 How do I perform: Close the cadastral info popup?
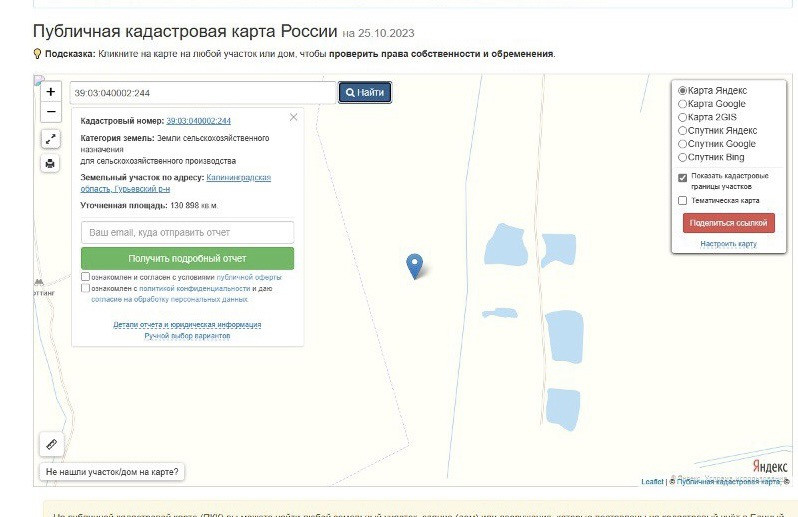coord(294,118)
